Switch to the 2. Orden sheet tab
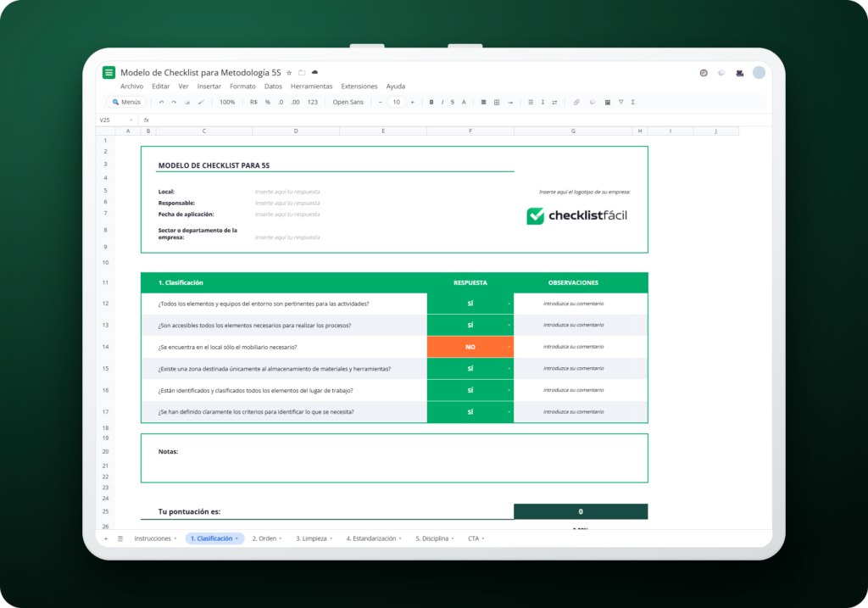 pyautogui.click(x=267, y=538)
